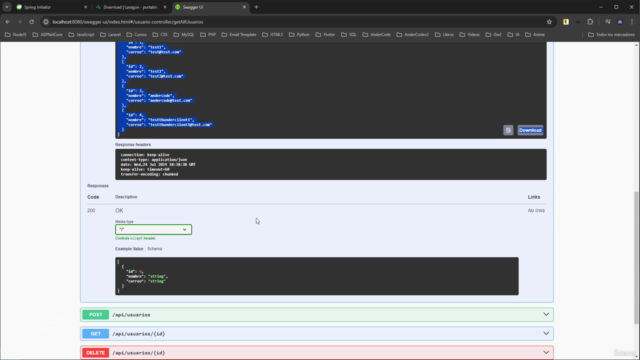
Task: Click the blue GET method badge for /api/usuarios/{id}
Action: 96,334
